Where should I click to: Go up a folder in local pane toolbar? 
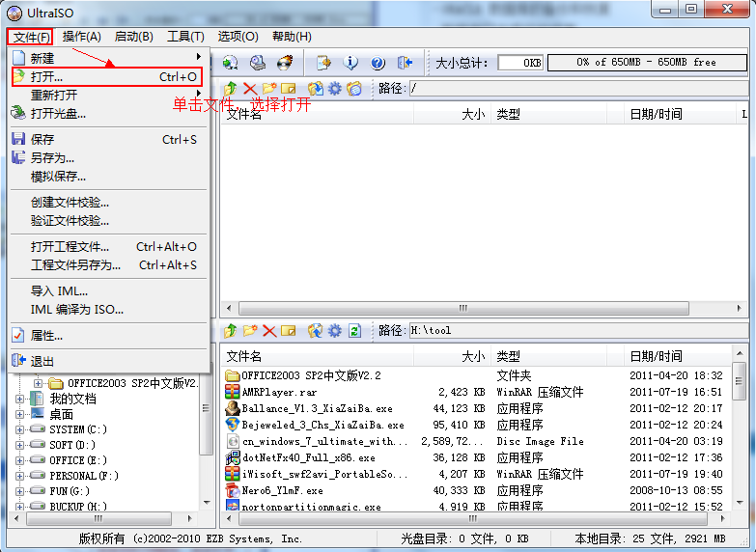coord(231,331)
